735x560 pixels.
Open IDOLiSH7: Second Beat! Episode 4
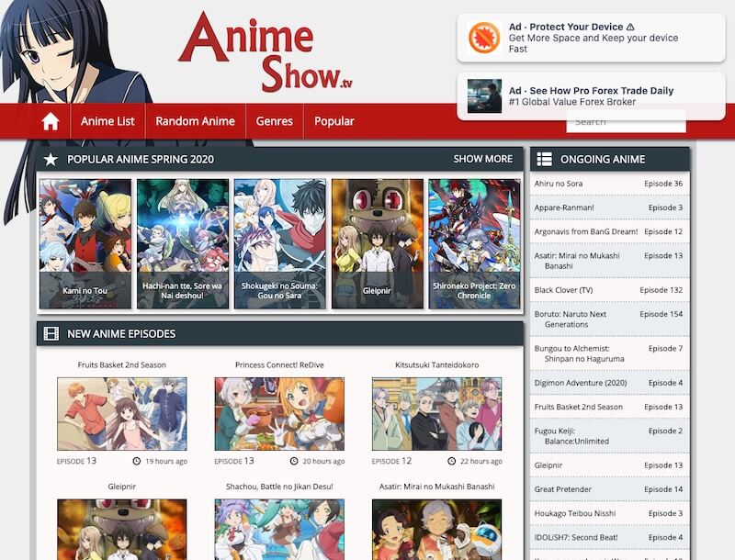click(609, 538)
